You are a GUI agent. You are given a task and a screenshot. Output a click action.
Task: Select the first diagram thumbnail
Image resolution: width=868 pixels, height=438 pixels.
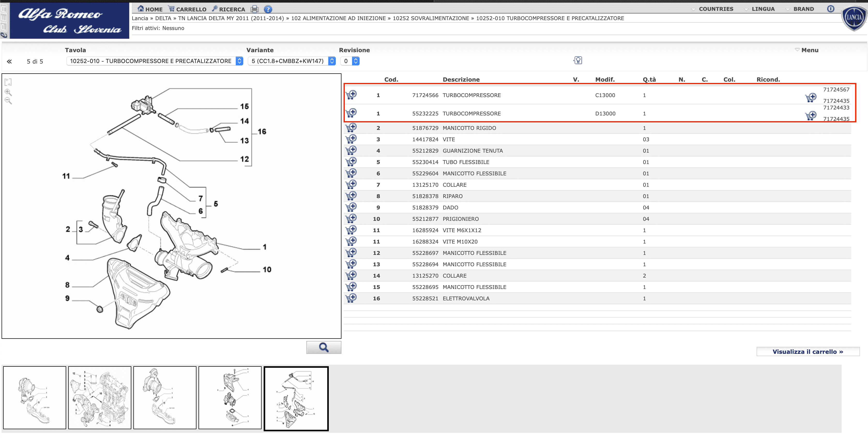[35, 398]
